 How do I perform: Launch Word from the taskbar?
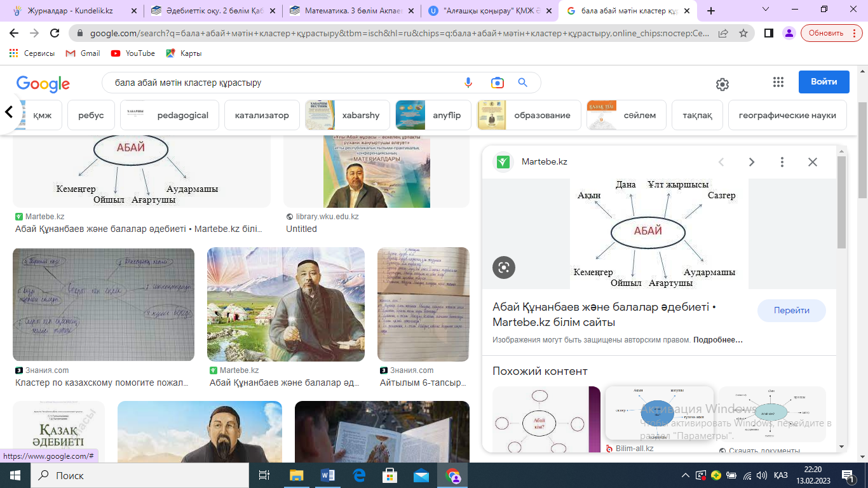coord(328,475)
